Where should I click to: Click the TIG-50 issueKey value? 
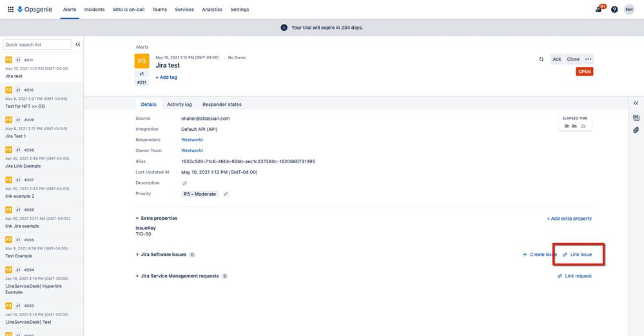(143, 234)
